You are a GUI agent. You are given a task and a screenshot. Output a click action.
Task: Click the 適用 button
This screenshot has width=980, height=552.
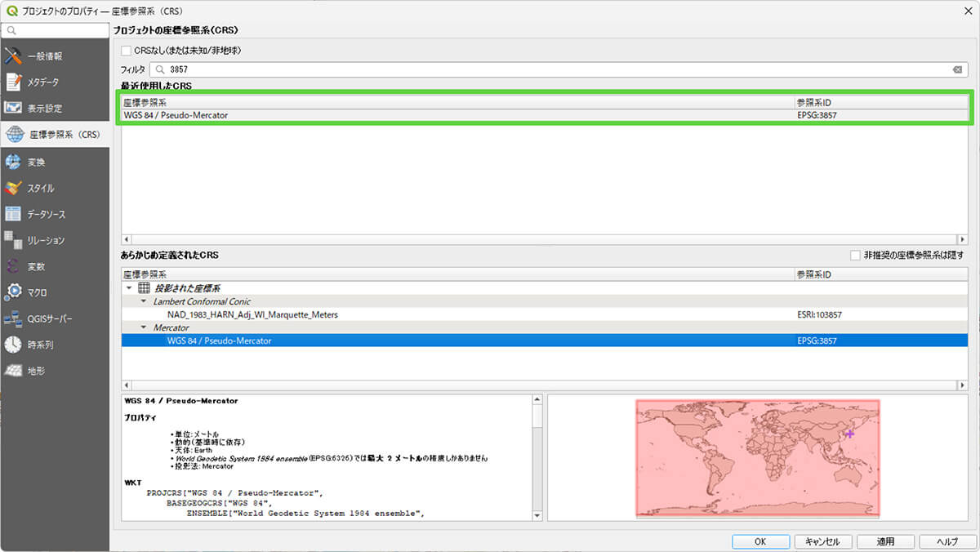[885, 541]
